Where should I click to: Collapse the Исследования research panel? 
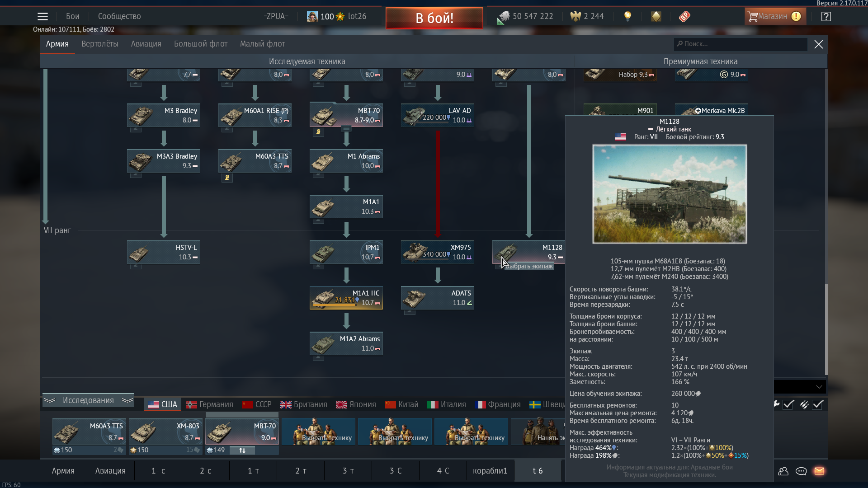tap(88, 400)
